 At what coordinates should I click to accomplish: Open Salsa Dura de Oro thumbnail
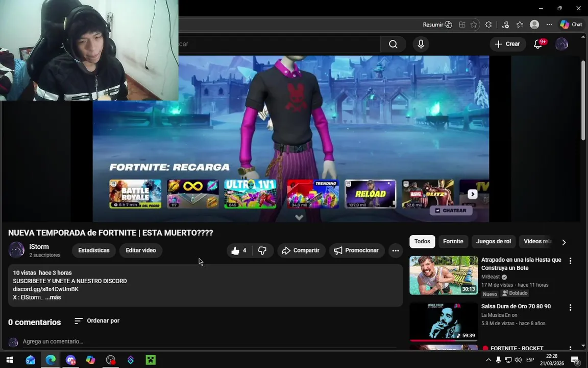coord(444,322)
